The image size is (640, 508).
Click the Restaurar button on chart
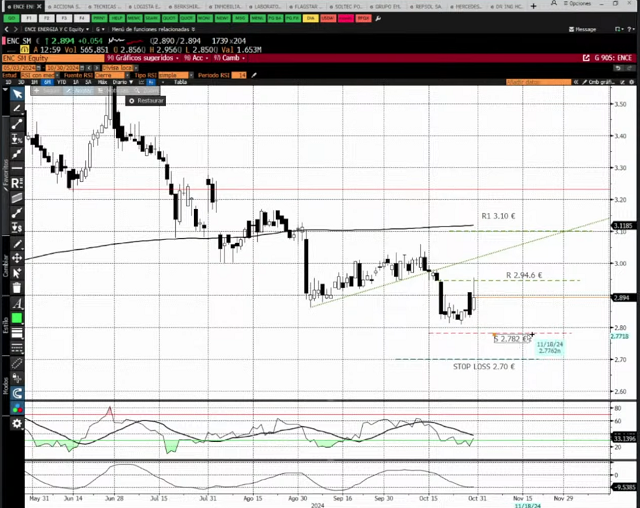pos(146,101)
